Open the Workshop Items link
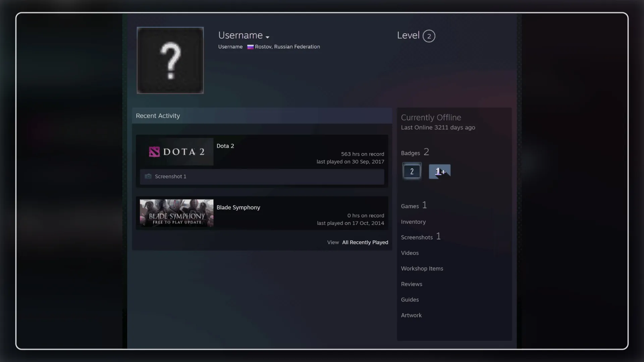644x362 pixels. tap(422, 268)
